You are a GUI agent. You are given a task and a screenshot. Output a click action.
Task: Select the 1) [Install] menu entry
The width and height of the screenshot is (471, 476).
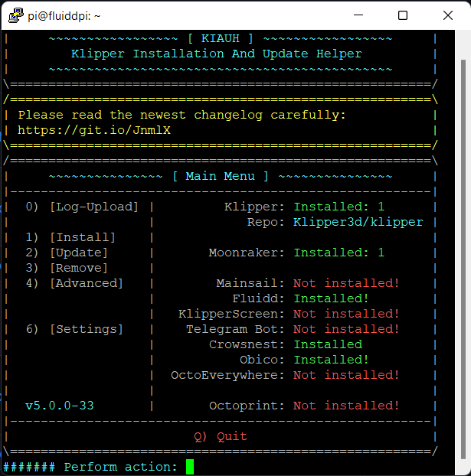(70, 237)
